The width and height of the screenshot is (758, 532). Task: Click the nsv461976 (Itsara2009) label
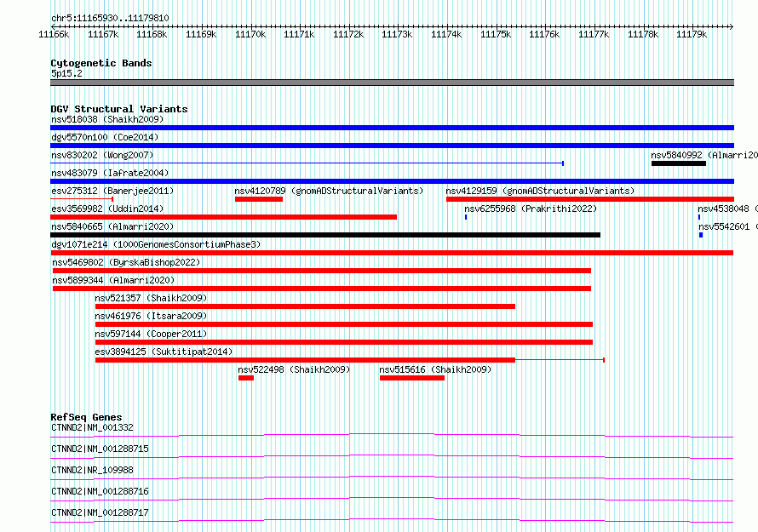151,316
